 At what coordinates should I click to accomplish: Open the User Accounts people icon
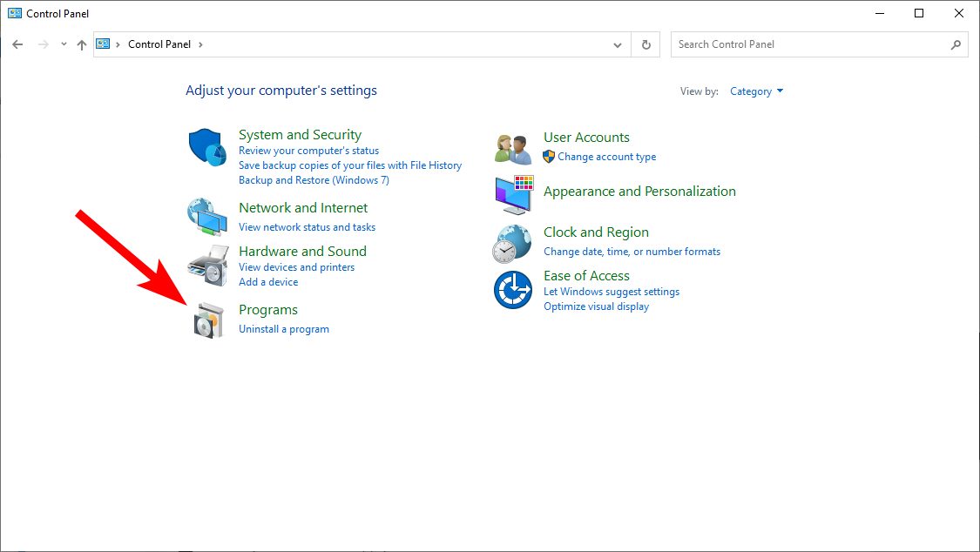[x=512, y=149]
